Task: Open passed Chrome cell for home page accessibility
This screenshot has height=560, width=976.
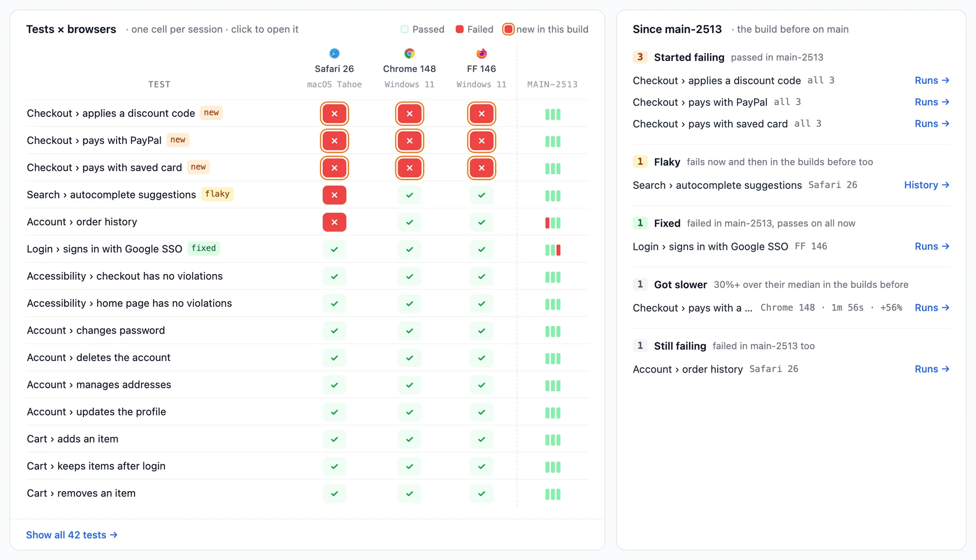Action: (409, 304)
